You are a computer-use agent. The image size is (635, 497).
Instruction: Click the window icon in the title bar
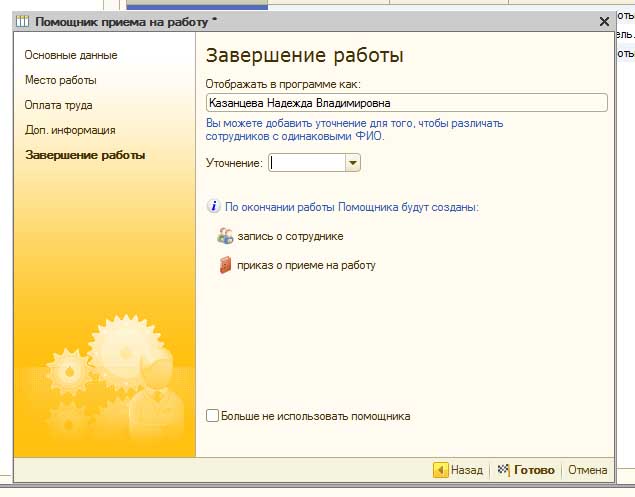click(23, 21)
